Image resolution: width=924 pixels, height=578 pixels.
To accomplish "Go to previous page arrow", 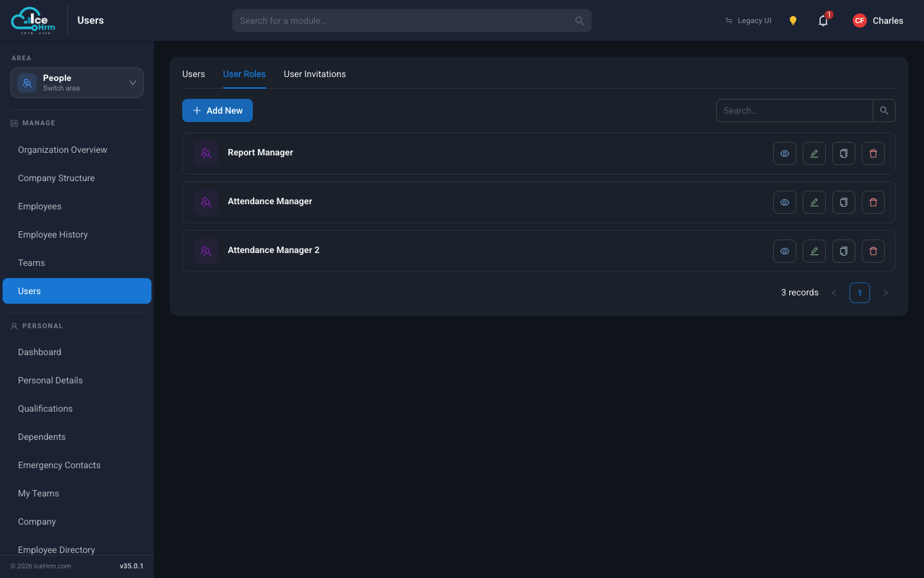I will point(834,293).
